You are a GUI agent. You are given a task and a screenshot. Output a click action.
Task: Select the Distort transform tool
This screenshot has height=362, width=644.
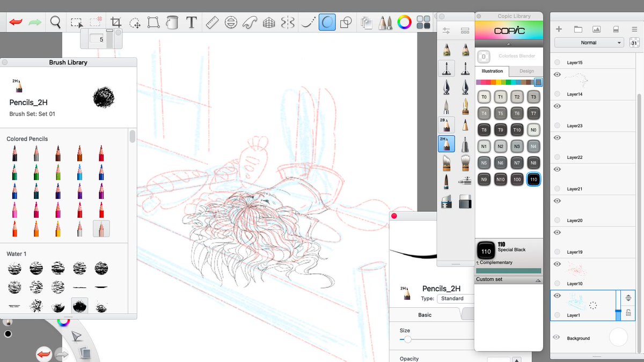(x=153, y=22)
